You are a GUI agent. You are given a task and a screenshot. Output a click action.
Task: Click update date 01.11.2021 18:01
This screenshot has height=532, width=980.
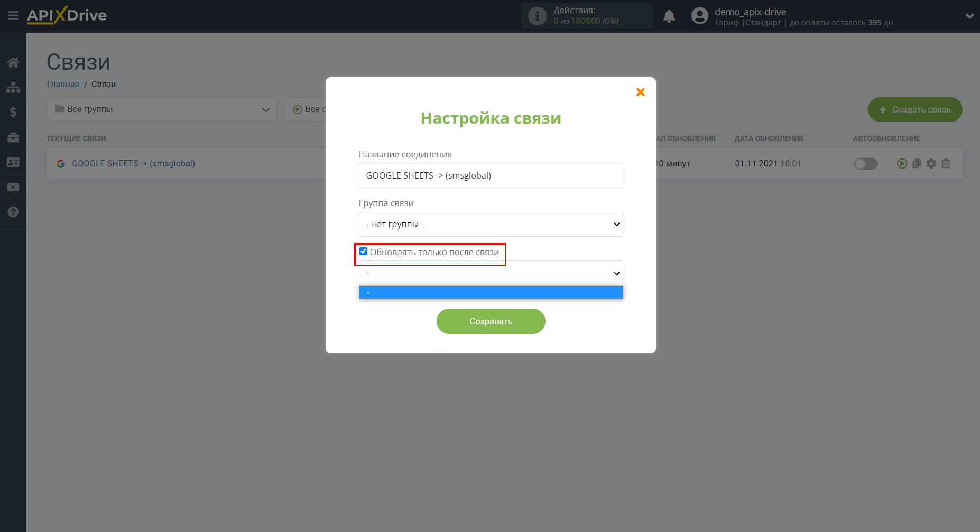pyautogui.click(x=768, y=163)
